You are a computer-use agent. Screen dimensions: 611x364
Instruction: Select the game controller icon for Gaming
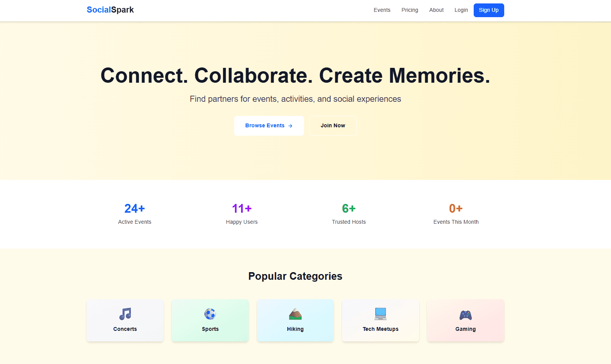pyautogui.click(x=465, y=314)
